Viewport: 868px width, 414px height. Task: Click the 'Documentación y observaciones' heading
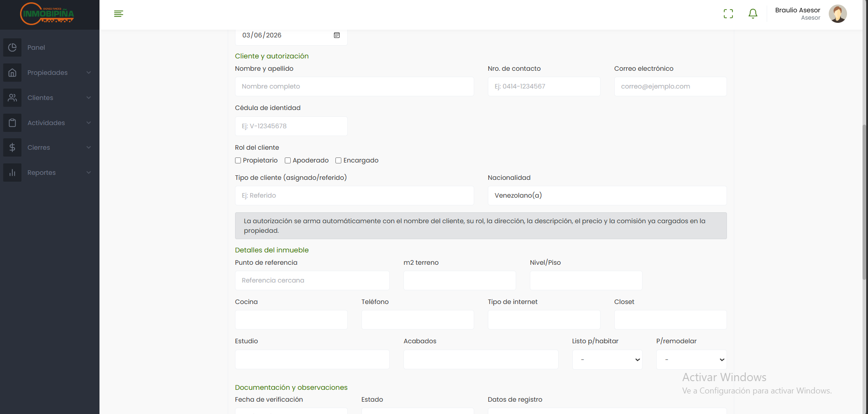click(x=291, y=388)
